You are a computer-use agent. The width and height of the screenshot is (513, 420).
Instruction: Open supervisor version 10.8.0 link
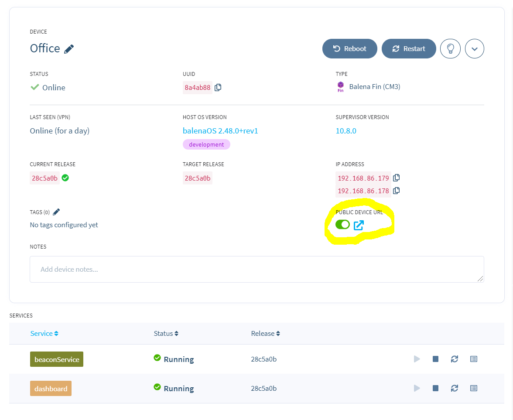click(x=346, y=131)
